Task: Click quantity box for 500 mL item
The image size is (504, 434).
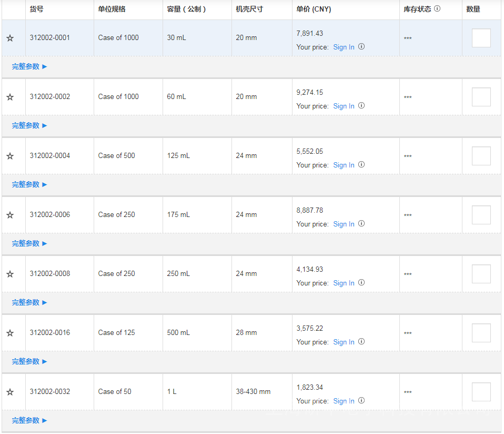Action: click(481, 333)
